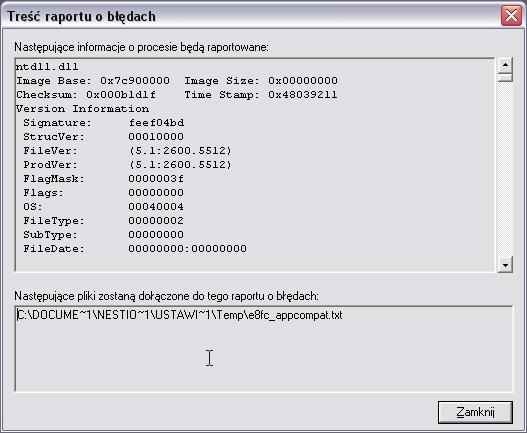Click the OS value 00040004
The width and height of the screenshot is (527, 433).
tap(156, 207)
